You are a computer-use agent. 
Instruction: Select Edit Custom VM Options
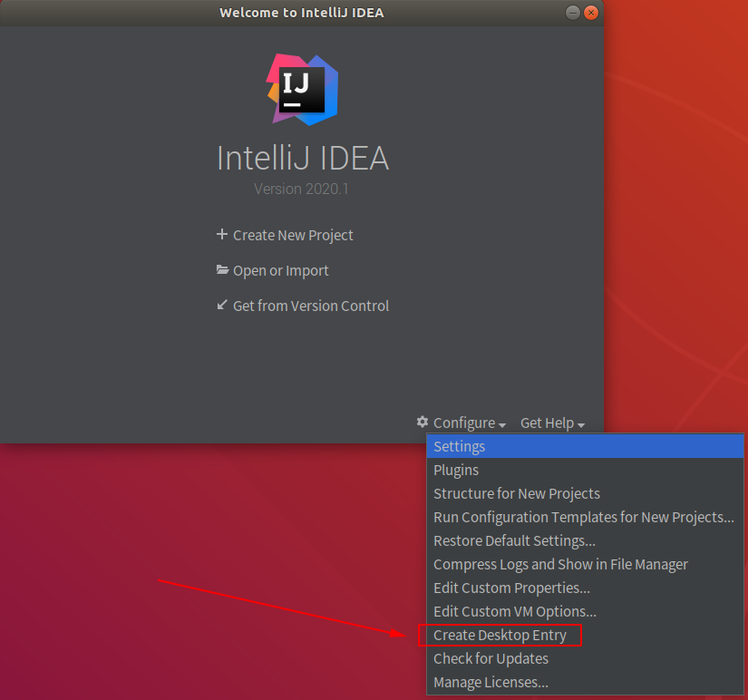tap(515, 611)
